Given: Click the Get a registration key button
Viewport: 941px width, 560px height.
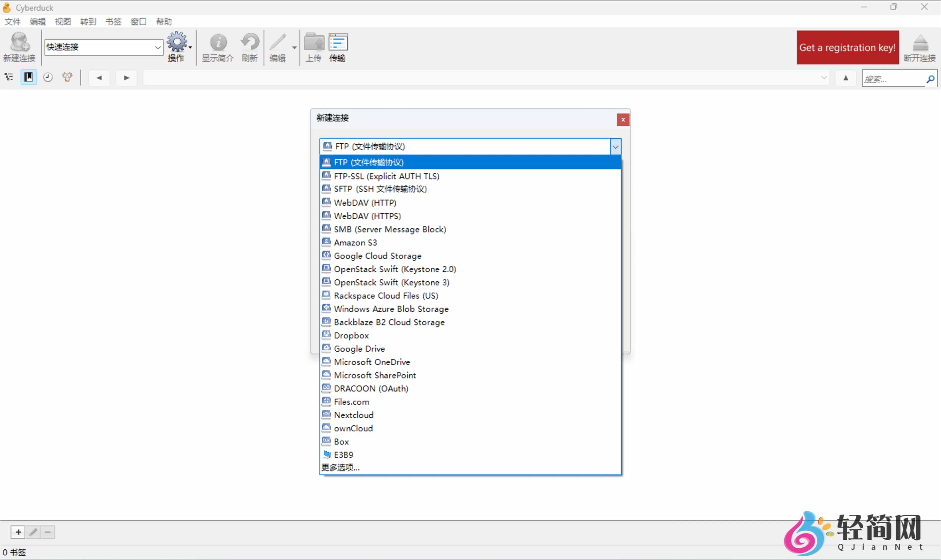Looking at the screenshot, I should [847, 47].
